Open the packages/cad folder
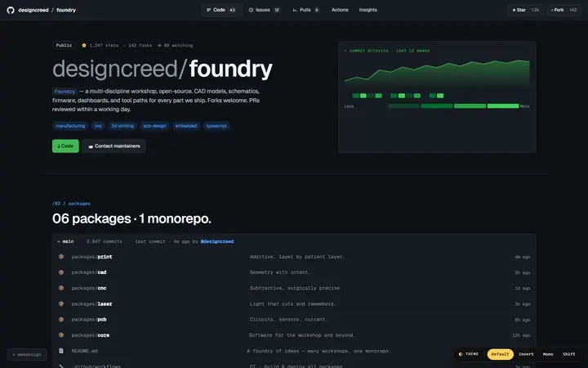The height and width of the screenshot is (368, 588). tap(89, 272)
